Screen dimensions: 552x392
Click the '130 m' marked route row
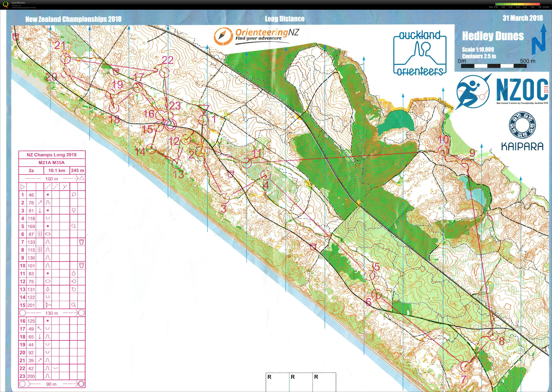click(x=52, y=313)
